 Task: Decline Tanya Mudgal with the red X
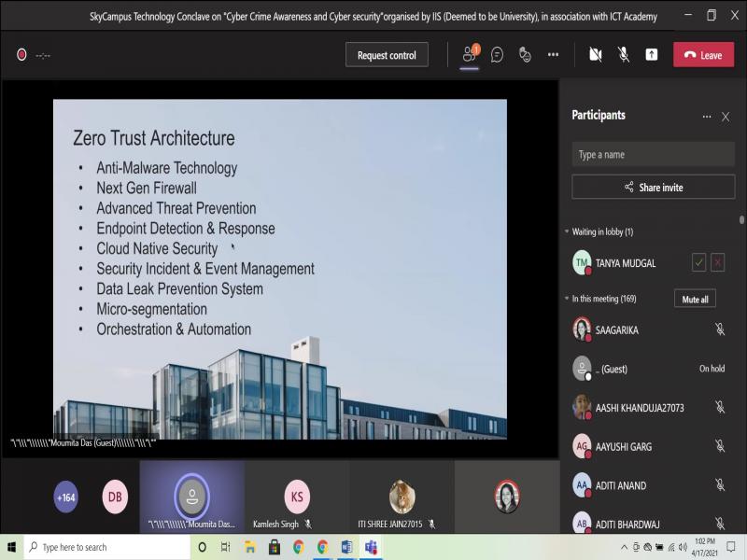point(717,263)
